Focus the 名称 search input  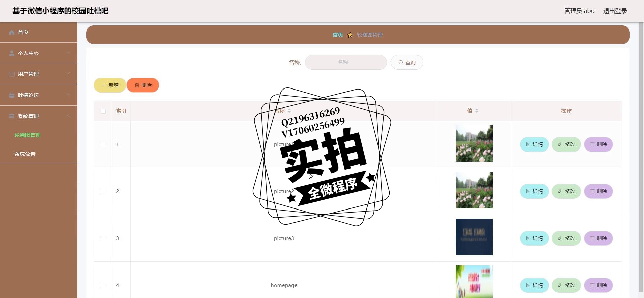[x=346, y=62]
